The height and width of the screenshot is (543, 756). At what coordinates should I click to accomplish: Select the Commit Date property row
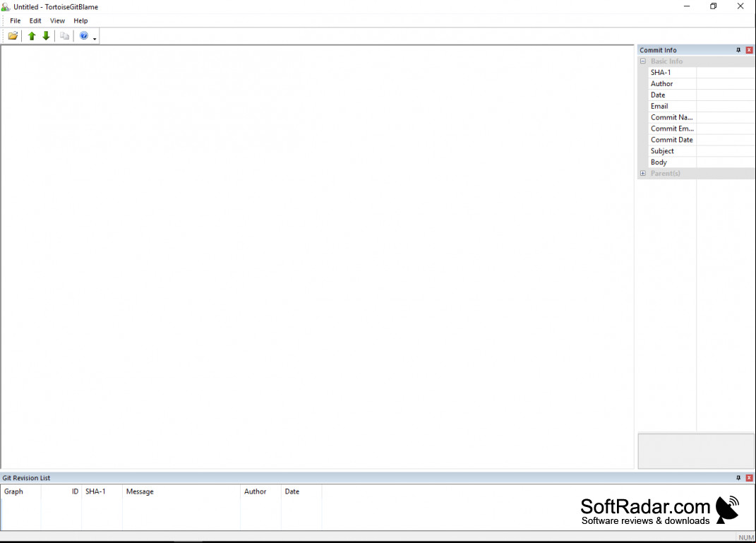coord(702,140)
